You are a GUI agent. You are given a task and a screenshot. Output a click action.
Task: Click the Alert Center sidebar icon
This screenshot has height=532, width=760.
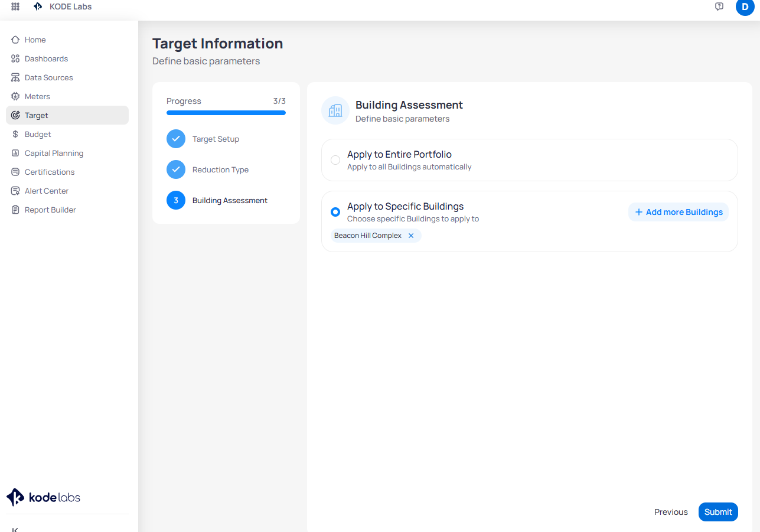click(15, 191)
